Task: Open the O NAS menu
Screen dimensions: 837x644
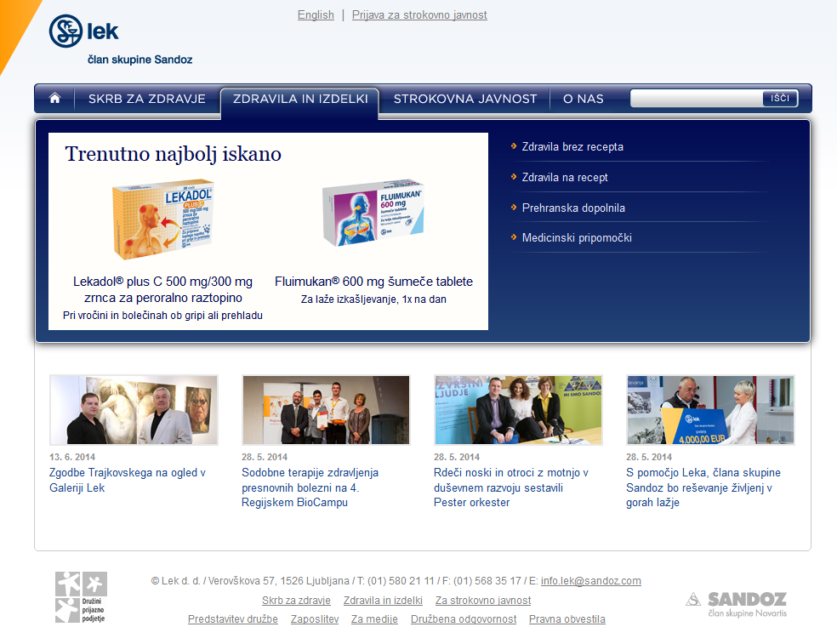Action: point(584,99)
